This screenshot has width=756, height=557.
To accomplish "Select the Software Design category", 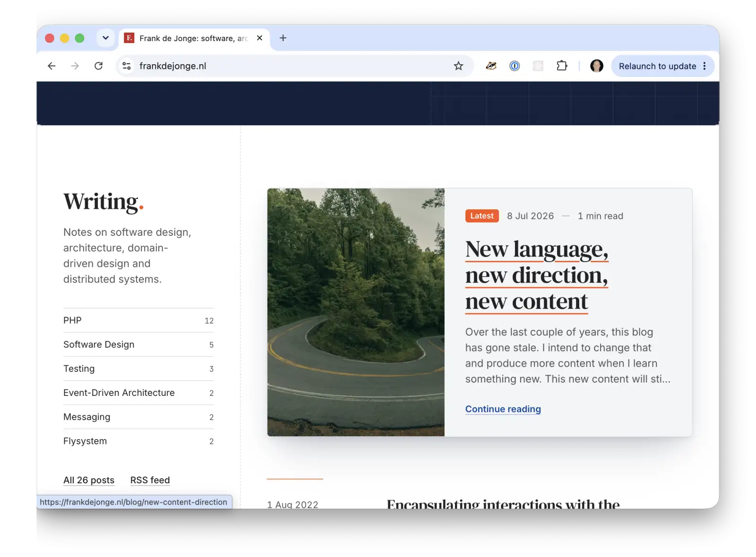I will point(138,344).
